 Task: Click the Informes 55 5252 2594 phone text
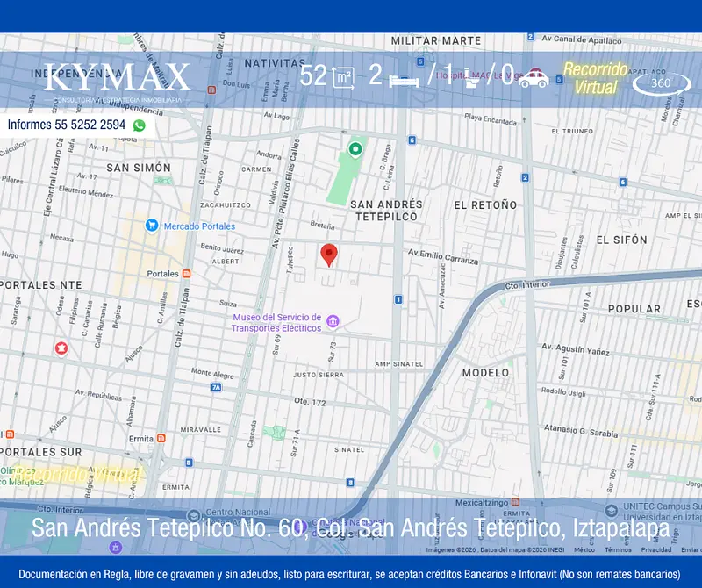67,125
